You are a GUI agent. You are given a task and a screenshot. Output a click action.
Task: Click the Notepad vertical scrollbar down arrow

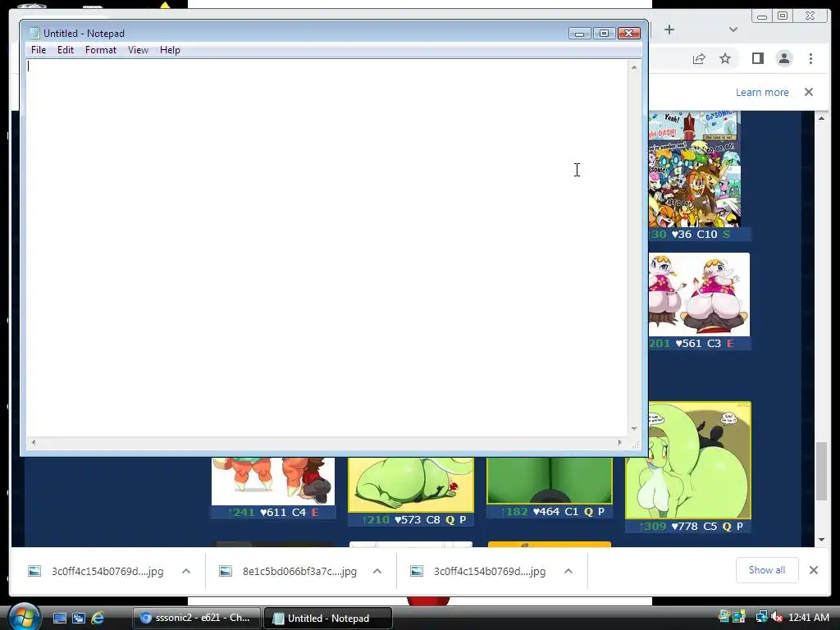pos(634,429)
